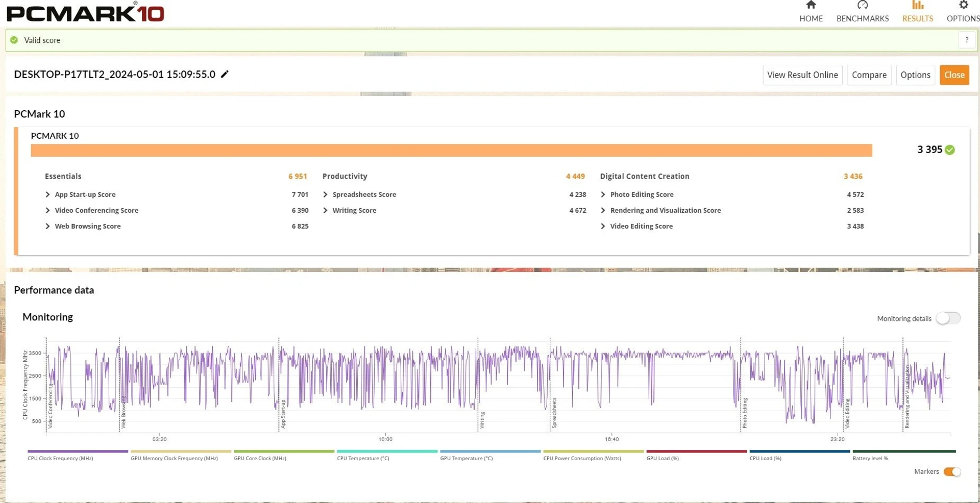Click the App Start-up marker in chart
The width and height of the screenshot is (980, 503).
point(283,414)
